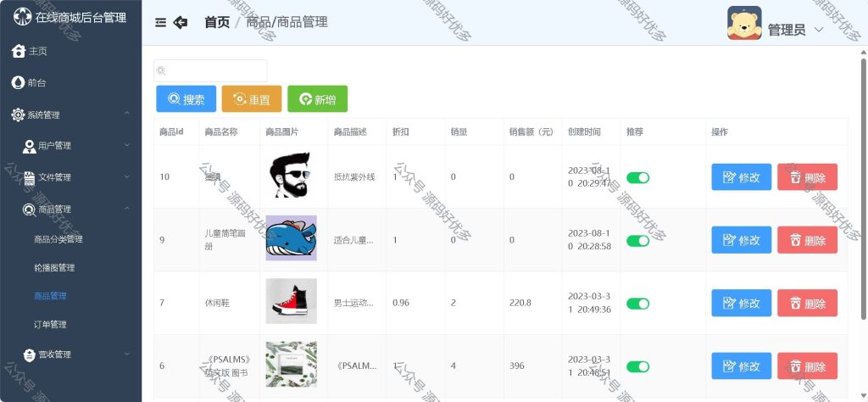Viewport: 868px width, 402px height.
Task: Click the user icon beside 用户管理
Action: tap(30, 146)
